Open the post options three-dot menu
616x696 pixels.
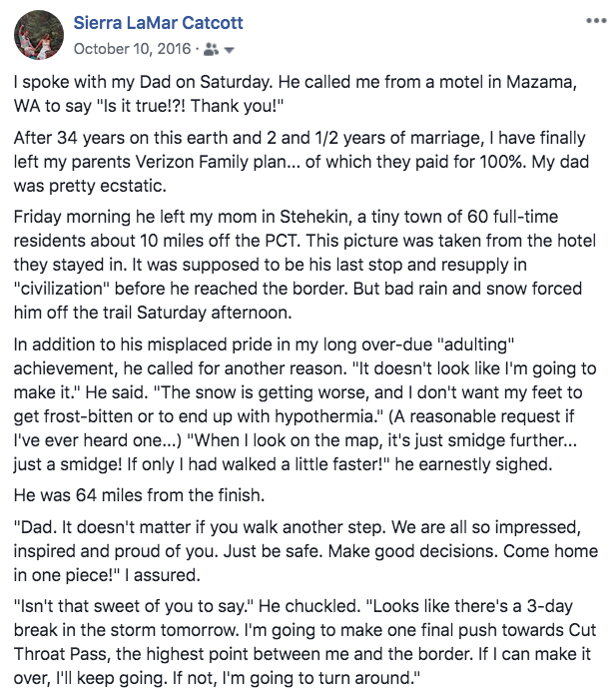pyautogui.click(x=595, y=20)
